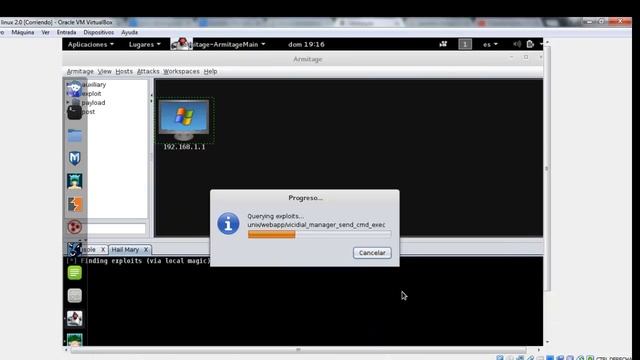
Task: Click the Armitage app icon in top bar
Action: pos(181,44)
